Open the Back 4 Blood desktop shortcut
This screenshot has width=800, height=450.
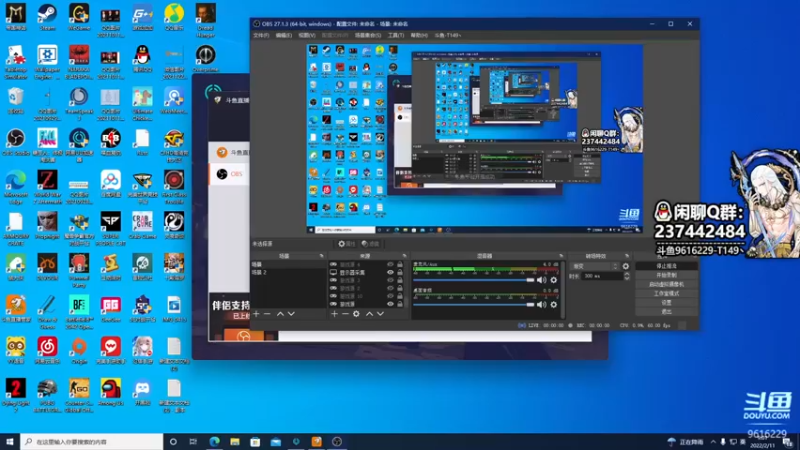pyautogui.click(x=110, y=143)
